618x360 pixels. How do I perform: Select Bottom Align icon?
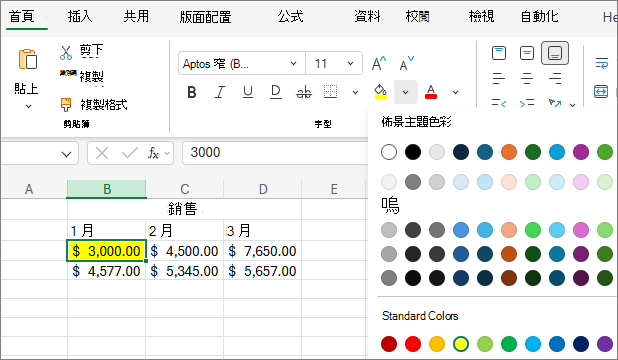click(555, 53)
